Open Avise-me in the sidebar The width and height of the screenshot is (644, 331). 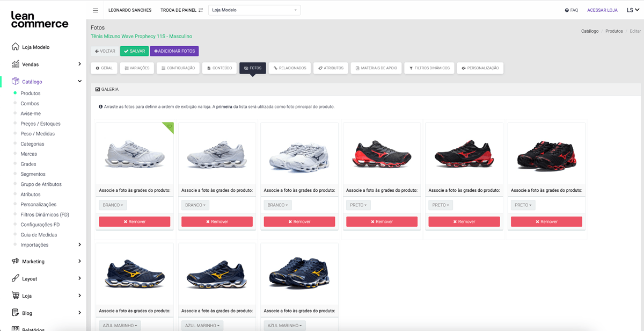click(31, 114)
